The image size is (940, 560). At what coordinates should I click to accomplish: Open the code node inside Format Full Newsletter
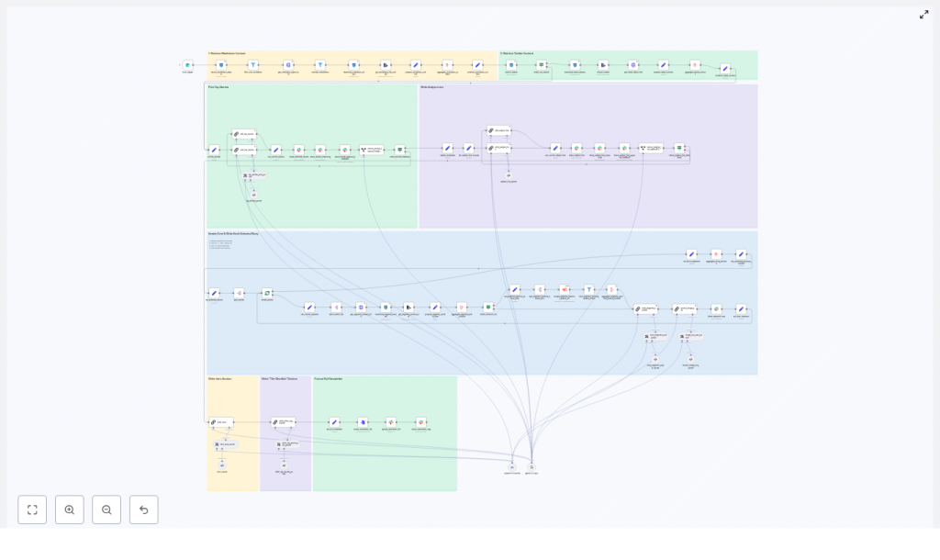[x=363, y=421]
